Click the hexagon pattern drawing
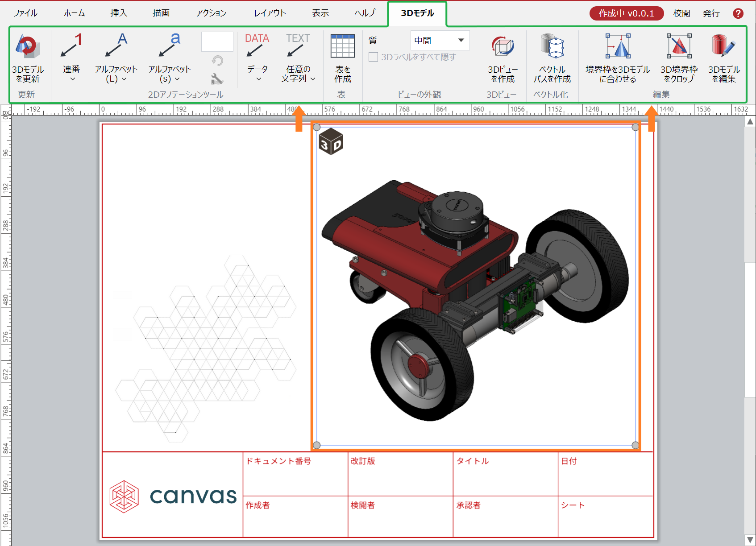 point(206,349)
